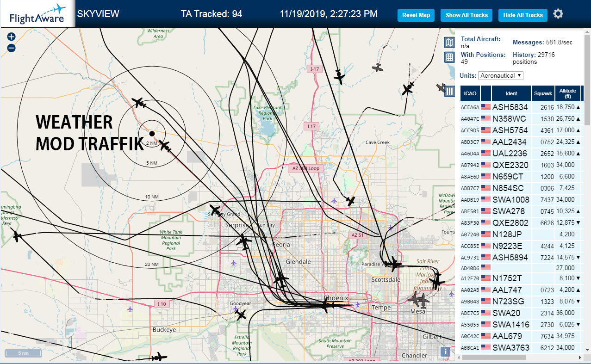Select the ASH5894 table row
This screenshot has height=364, width=591.
(x=521, y=257)
